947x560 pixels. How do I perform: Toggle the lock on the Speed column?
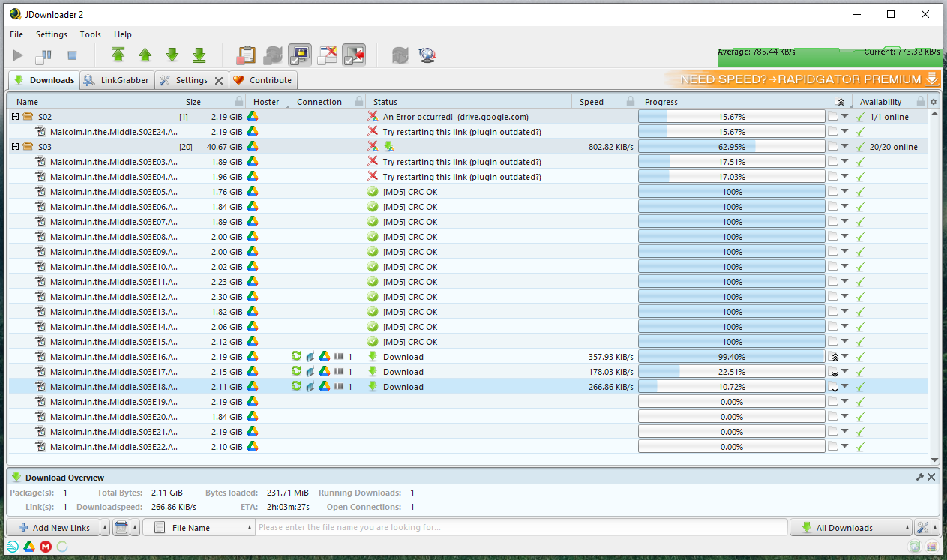point(629,102)
